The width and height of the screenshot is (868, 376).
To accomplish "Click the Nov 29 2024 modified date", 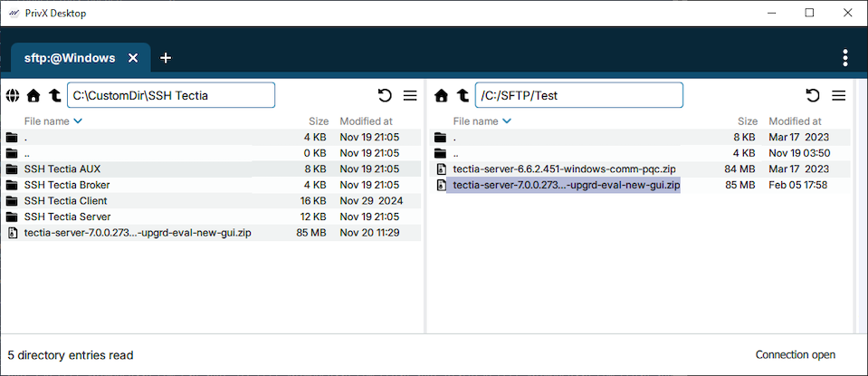I will point(371,200).
